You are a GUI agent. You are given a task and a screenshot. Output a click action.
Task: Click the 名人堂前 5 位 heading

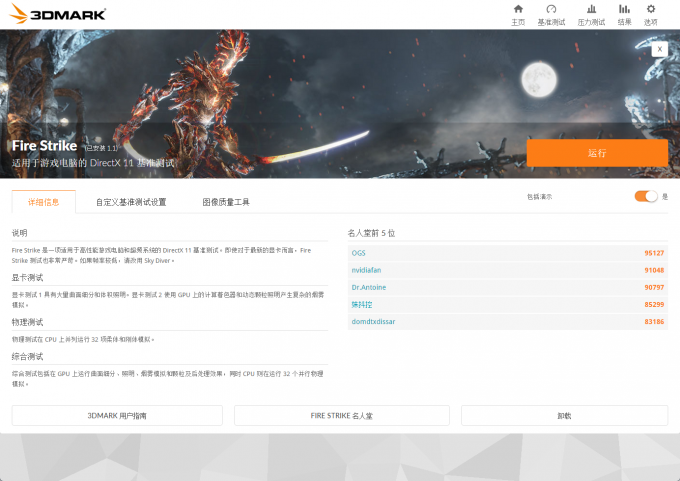point(371,233)
